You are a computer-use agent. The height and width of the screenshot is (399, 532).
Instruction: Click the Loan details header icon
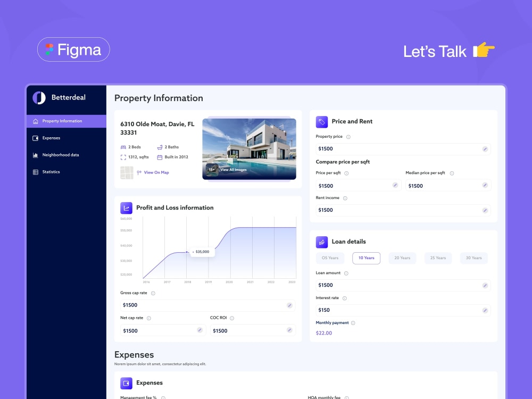pyautogui.click(x=322, y=242)
